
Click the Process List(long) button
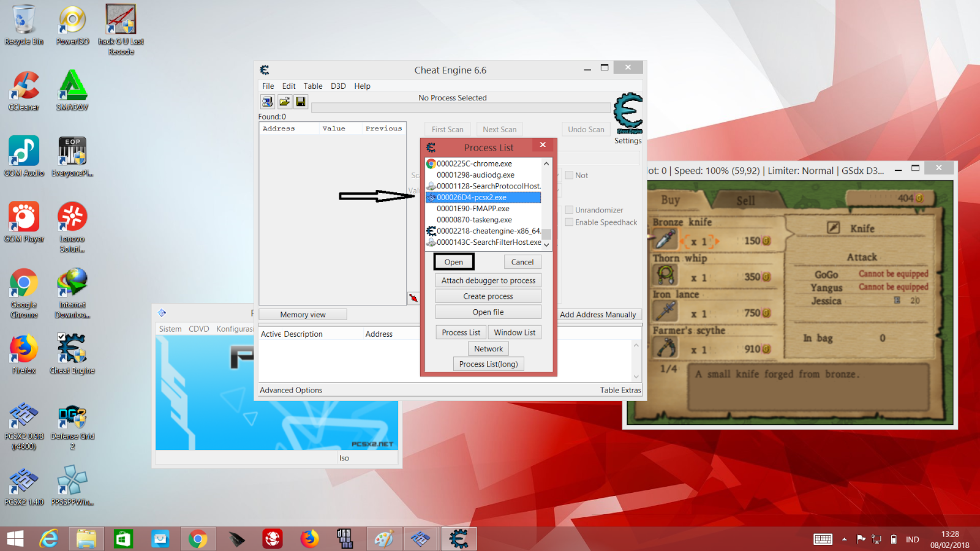click(488, 364)
